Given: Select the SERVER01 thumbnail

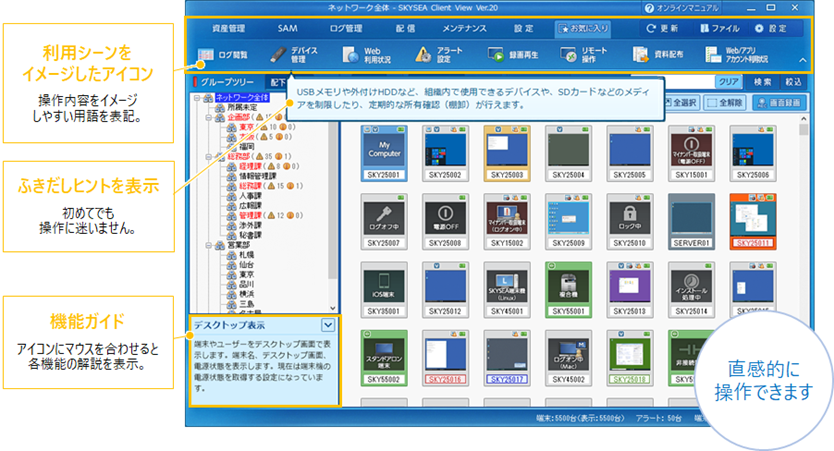Looking at the screenshot, I should pyautogui.click(x=691, y=222).
